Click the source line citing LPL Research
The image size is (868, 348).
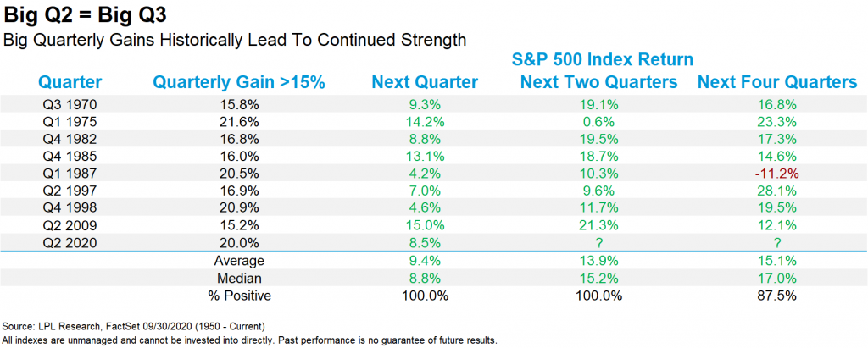click(x=133, y=327)
